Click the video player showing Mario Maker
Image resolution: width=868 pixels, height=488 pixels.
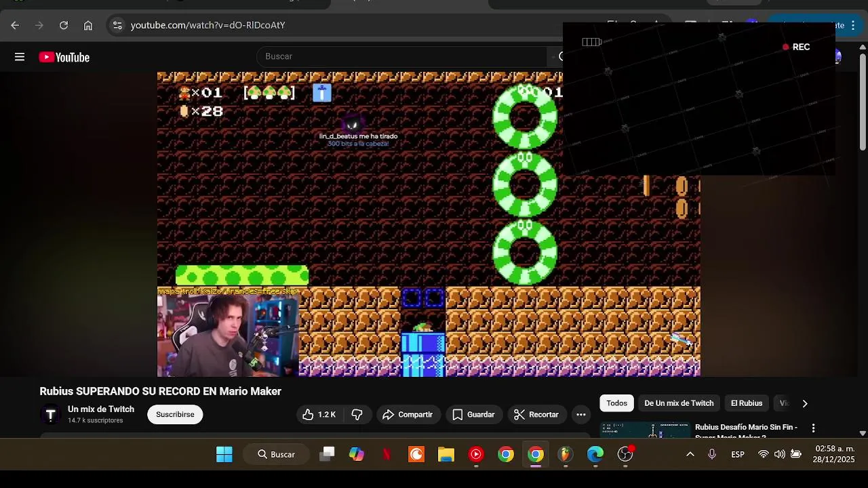pyautogui.click(x=429, y=224)
